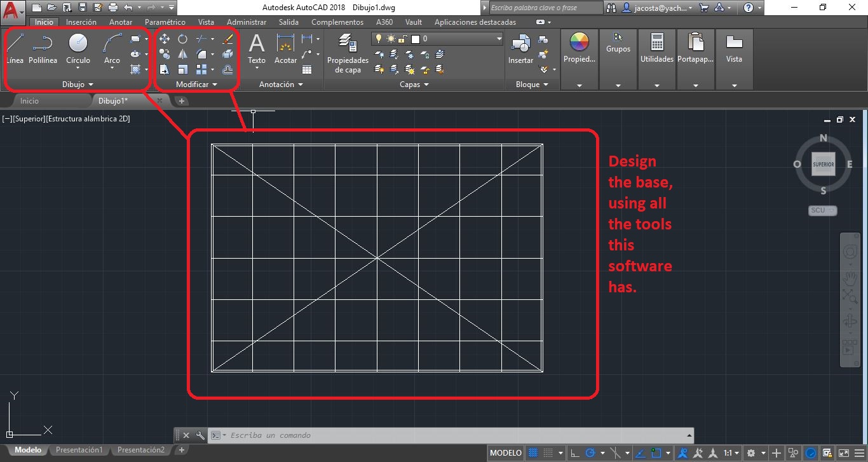Open the layer selection dropdown
The width and height of the screenshot is (868, 462).
click(499, 39)
